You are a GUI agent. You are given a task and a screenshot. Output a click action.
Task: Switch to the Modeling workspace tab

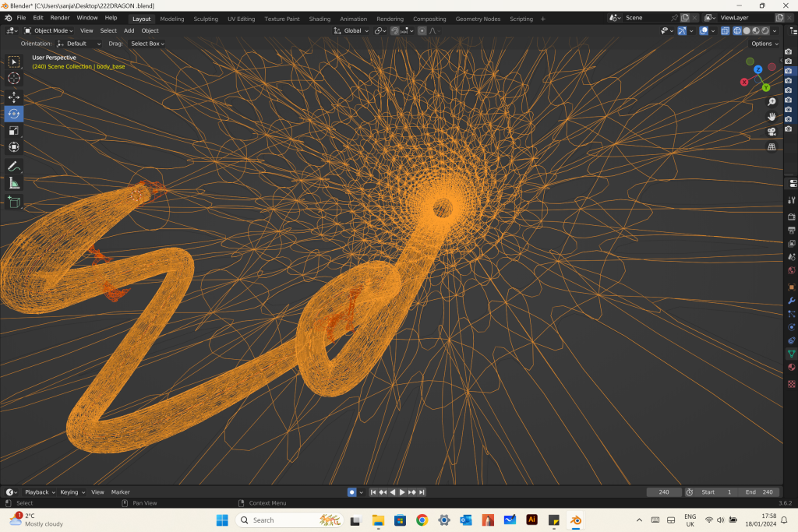pyautogui.click(x=172, y=19)
